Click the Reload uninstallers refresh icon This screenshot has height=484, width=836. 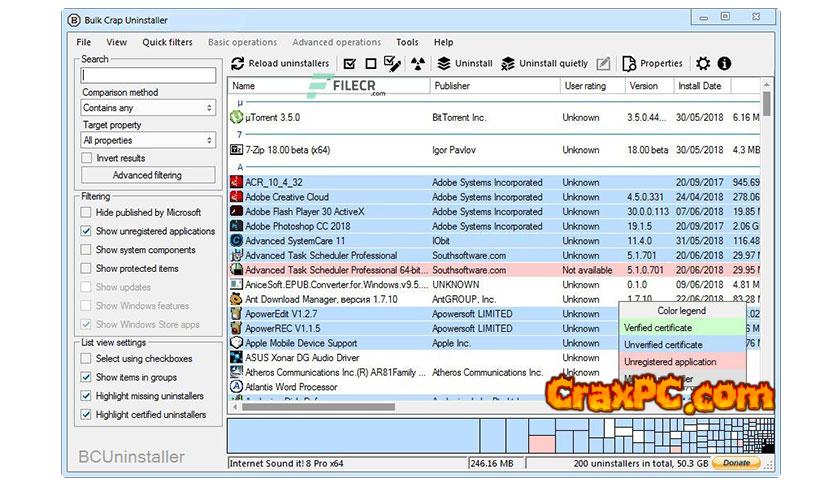pyautogui.click(x=238, y=64)
